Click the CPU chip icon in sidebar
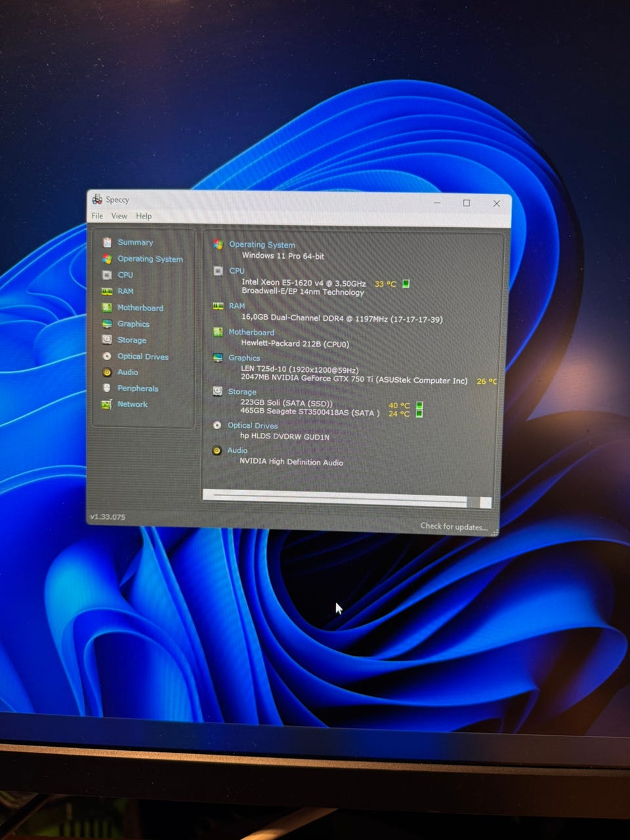This screenshot has height=840, width=630. (x=107, y=275)
